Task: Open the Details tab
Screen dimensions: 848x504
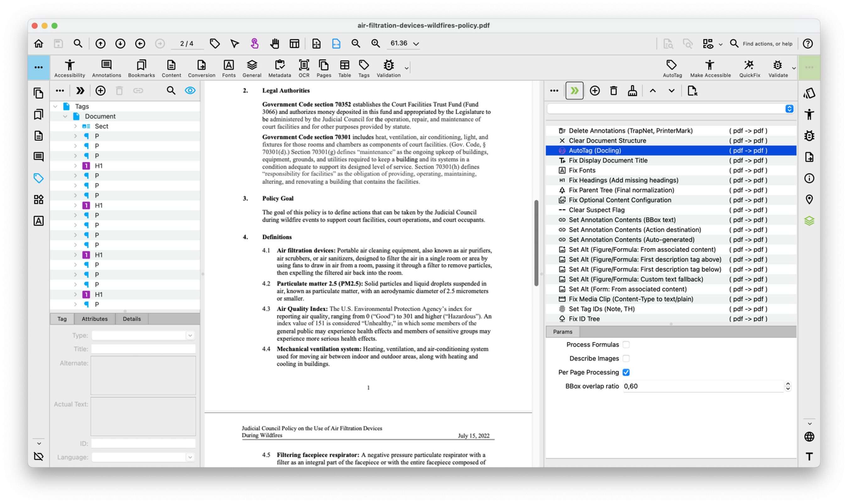Action: pos(131,319)
